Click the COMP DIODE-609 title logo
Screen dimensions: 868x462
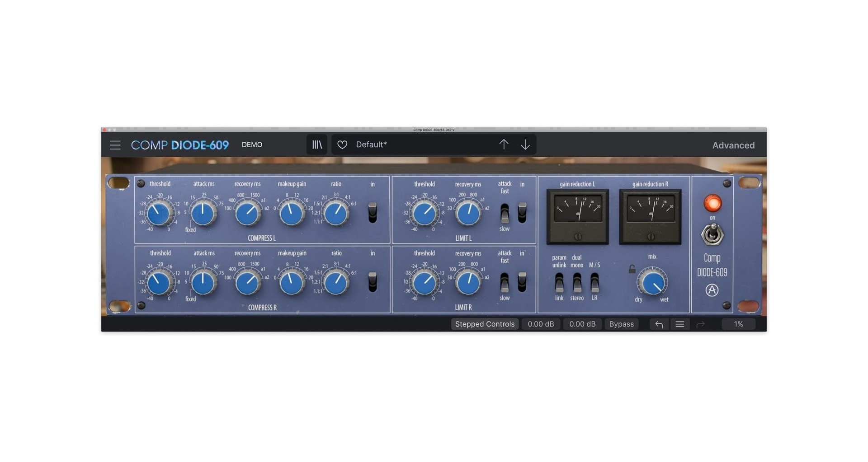(180, 145)
